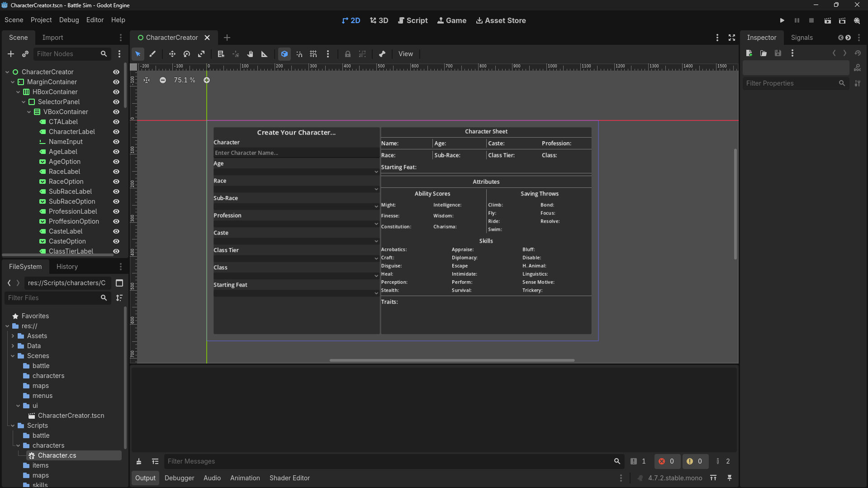Switch to the Signals tab

click(802, 38)
